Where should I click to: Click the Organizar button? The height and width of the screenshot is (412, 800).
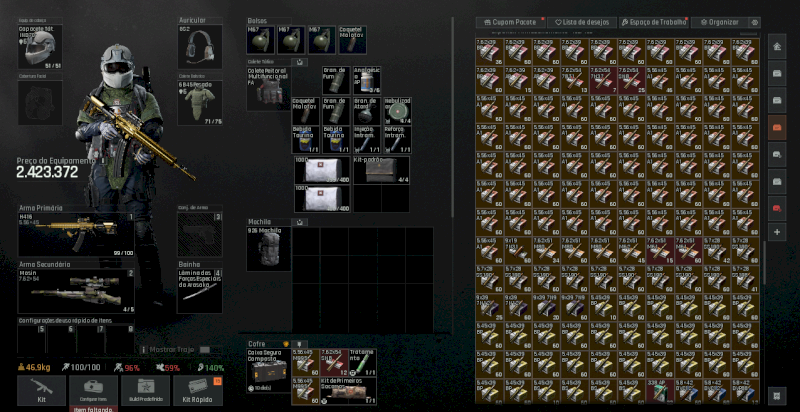click(x=719, y=22)
